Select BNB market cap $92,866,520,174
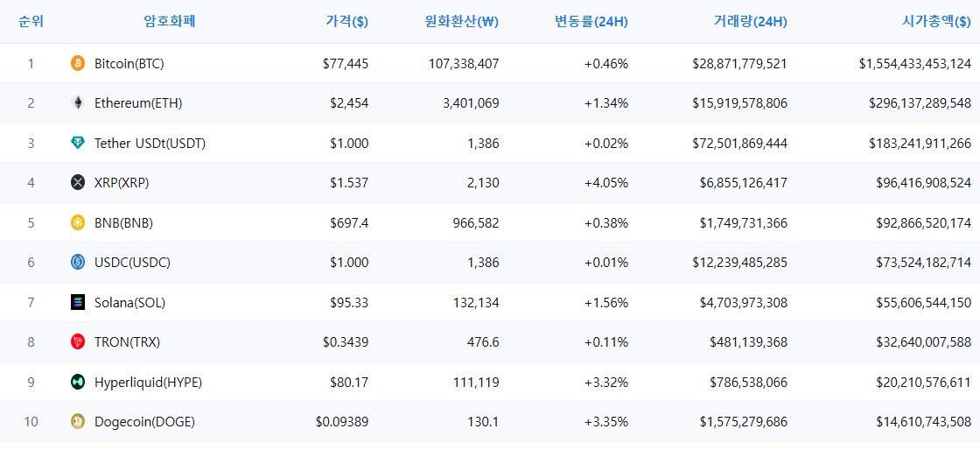 [924, 222]
